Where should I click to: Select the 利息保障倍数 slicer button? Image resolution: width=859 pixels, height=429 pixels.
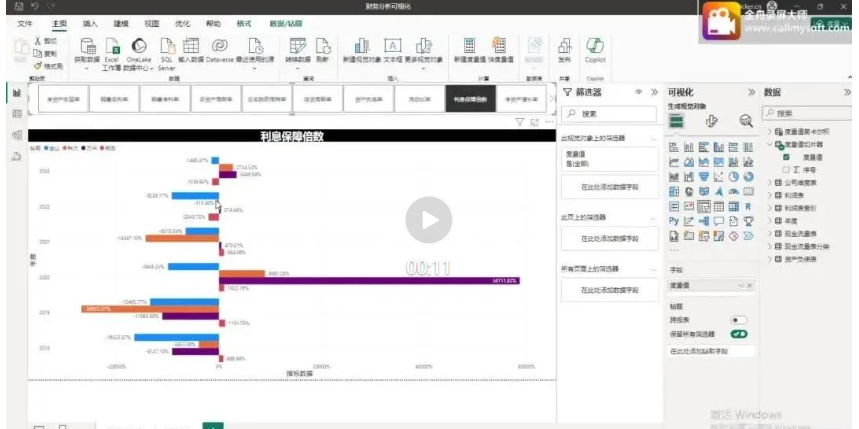tap(471, 99)
